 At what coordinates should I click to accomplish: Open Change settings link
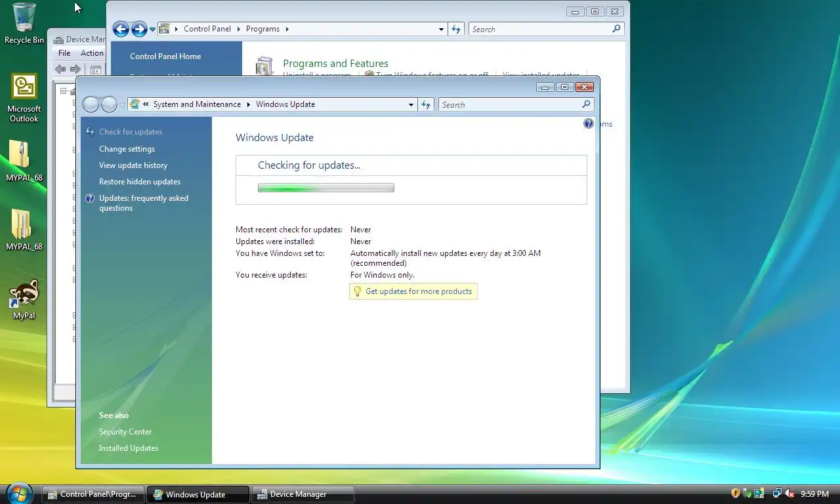point(127,149)
